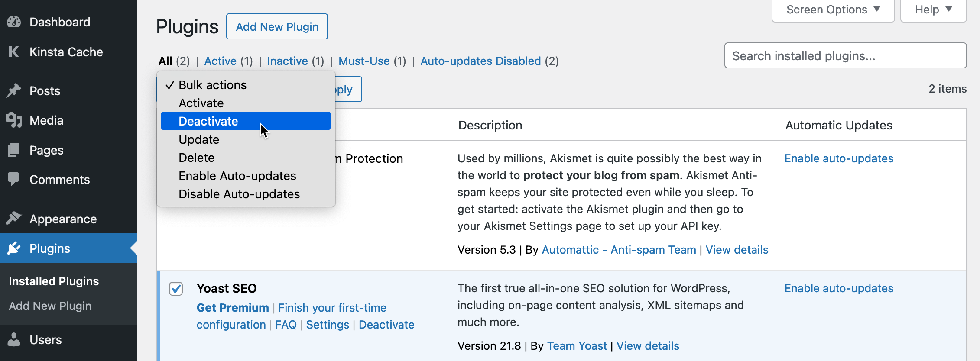Click the Yoast SEO plugin name
Screen dimensions: 980x361
pos(227,288)
